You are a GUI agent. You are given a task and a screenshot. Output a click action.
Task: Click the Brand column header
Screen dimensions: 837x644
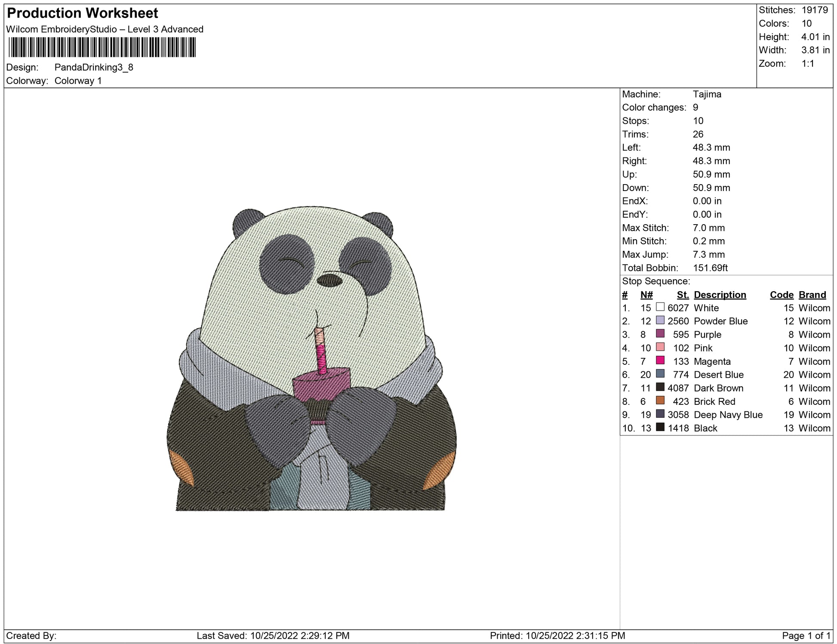pos(812,295)
